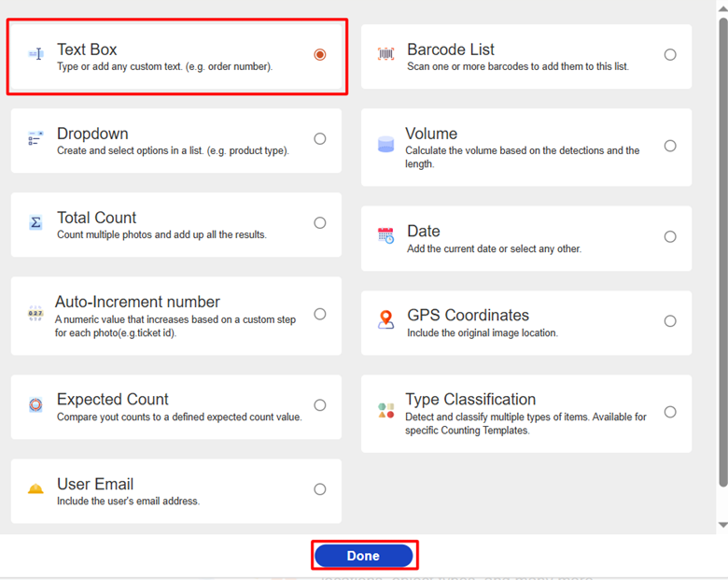The image size is (728, 580).
Task: Click the Type Classification shapes icon
Action: (x=385, y=411)
